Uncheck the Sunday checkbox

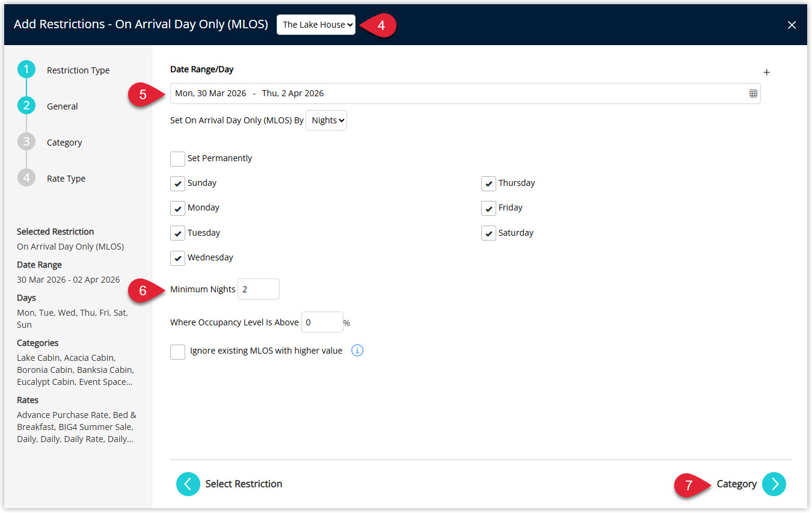tap(177, 183)
